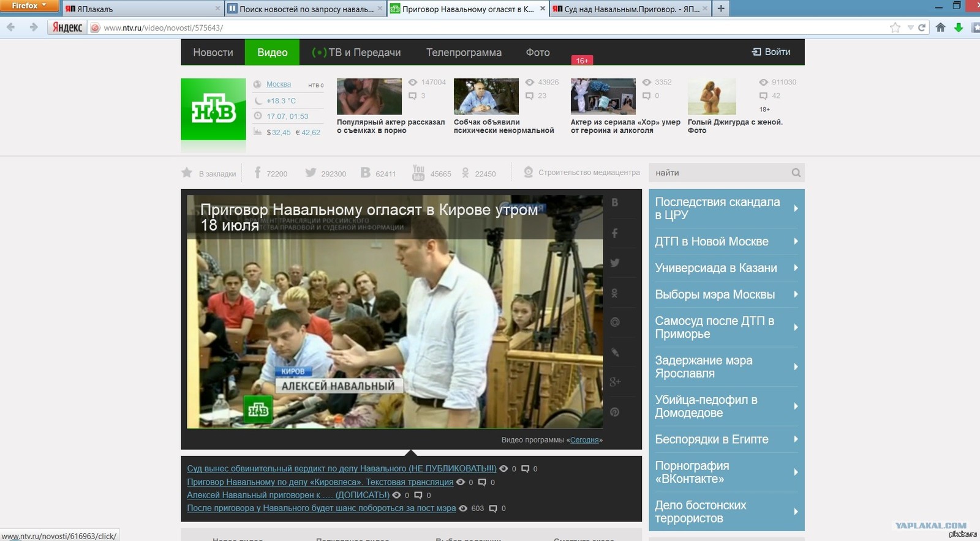
Task: Click the YouTube icon in social bar
Action: click(x=418, y=173)
